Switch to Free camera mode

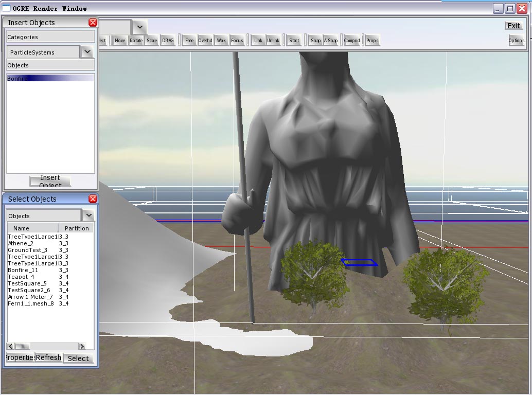(189, 41)
